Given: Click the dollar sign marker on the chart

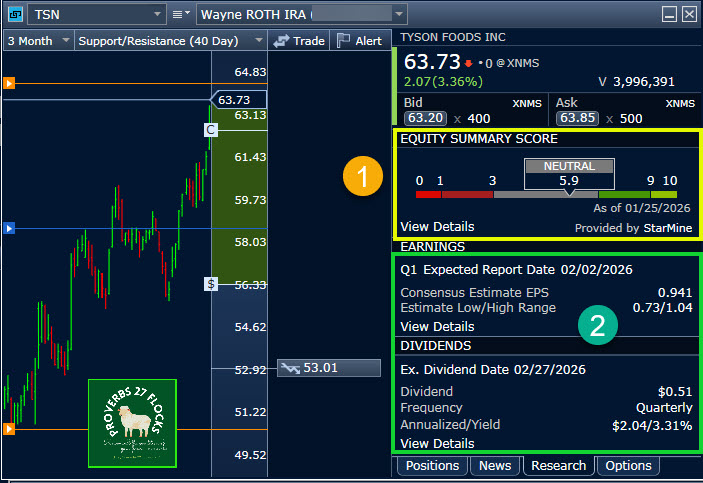Looking at the screenshot, I should [211, 284].
